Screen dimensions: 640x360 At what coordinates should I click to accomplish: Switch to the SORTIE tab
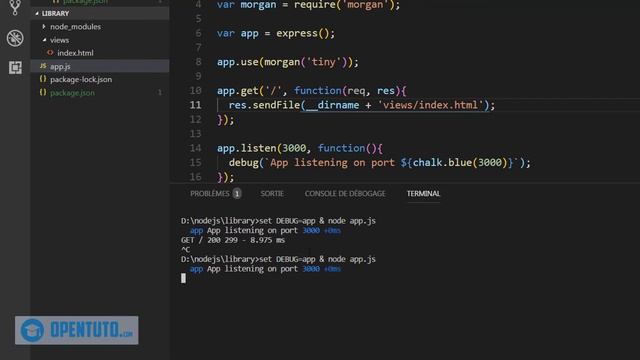tap(272, 193)
